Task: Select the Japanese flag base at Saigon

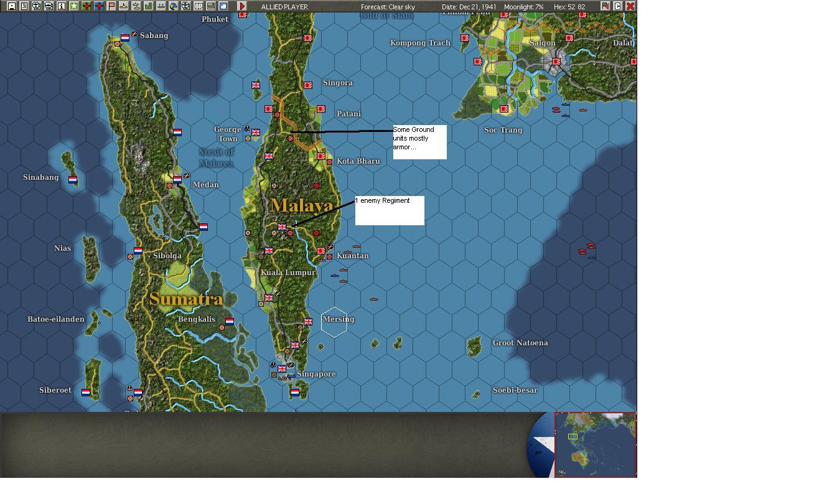Action: (556, 62)
